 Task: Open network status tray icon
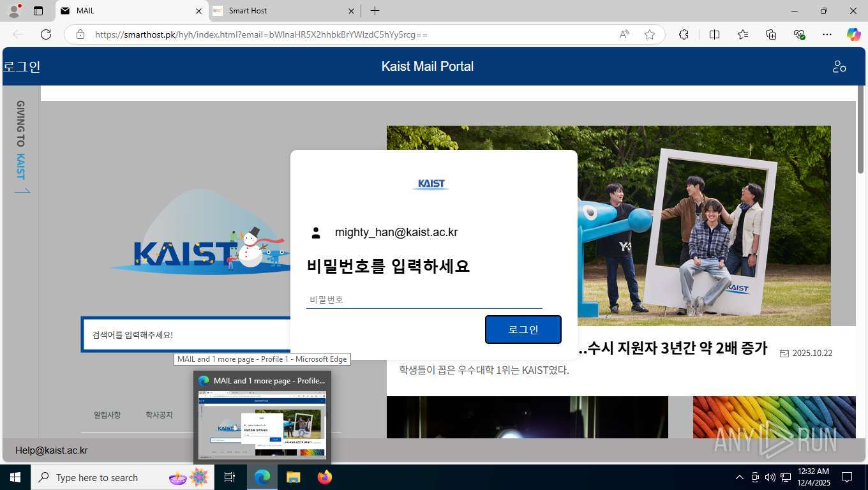786,477
